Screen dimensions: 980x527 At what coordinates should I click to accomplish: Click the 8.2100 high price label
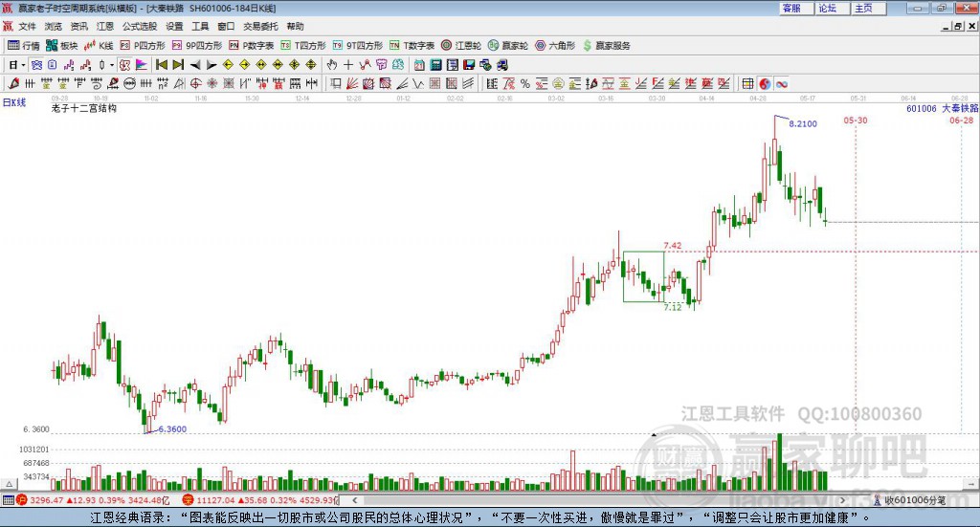click(803, 123)
